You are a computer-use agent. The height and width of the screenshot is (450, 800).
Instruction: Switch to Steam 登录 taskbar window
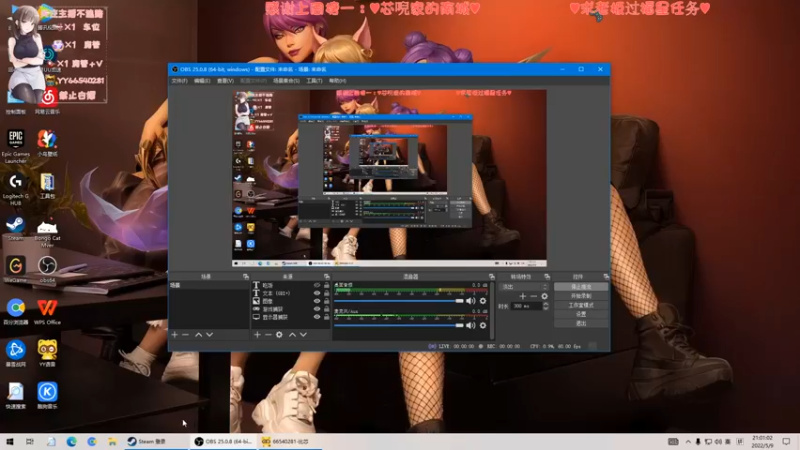coord(156,441)
